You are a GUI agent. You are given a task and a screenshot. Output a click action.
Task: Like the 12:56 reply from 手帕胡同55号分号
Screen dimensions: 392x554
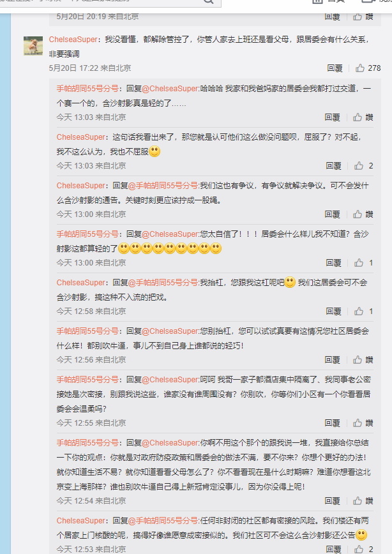click(x=363, y=360)
